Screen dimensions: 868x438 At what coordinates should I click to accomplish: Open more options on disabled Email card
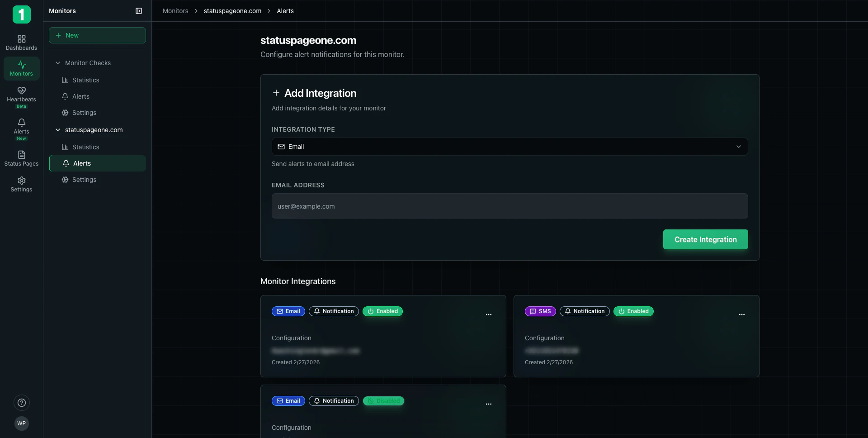point(489,404)
